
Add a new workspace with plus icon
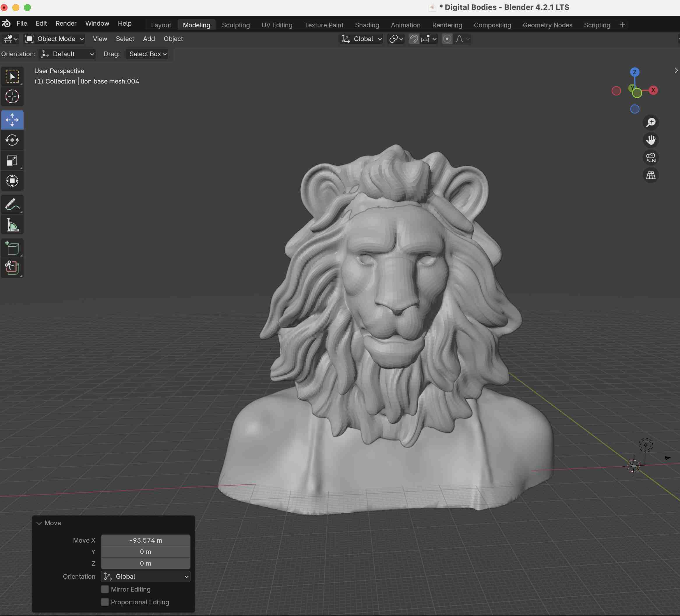click(622, 25)
